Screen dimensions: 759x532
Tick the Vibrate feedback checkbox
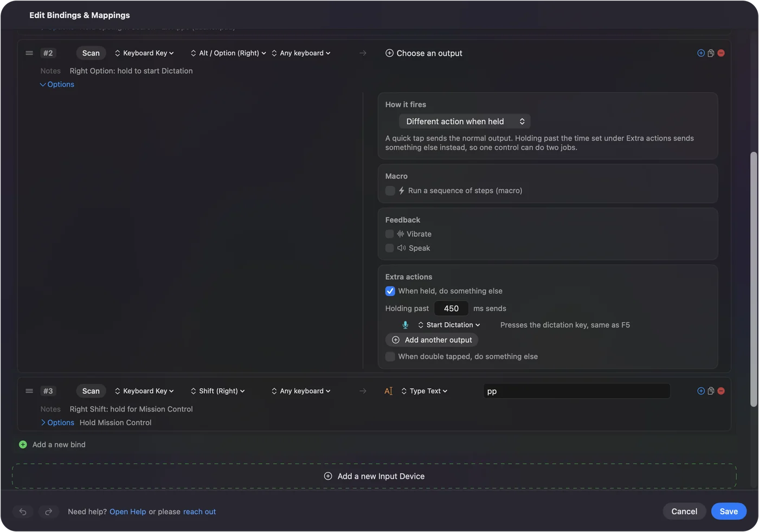tap(389, 234)
